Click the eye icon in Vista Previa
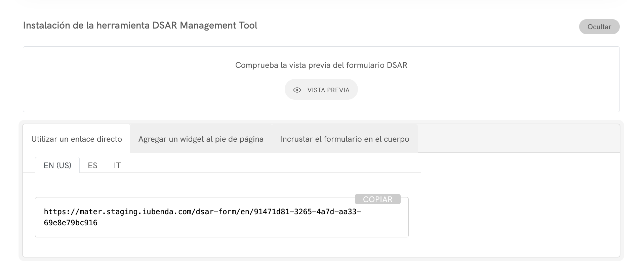 [x=297, y=90]
